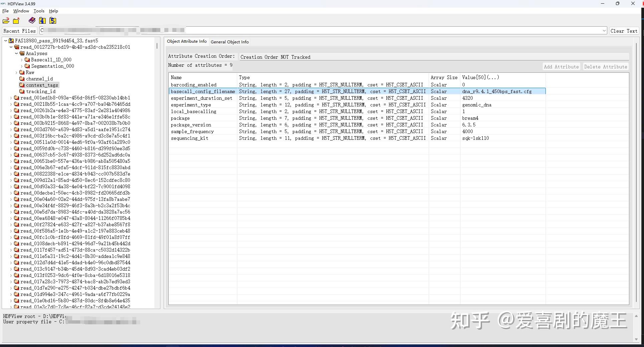The height and width of the screenshot is (347, 644).
Task: Click the HDF5 library information icon
Action: tap(52, 20)
